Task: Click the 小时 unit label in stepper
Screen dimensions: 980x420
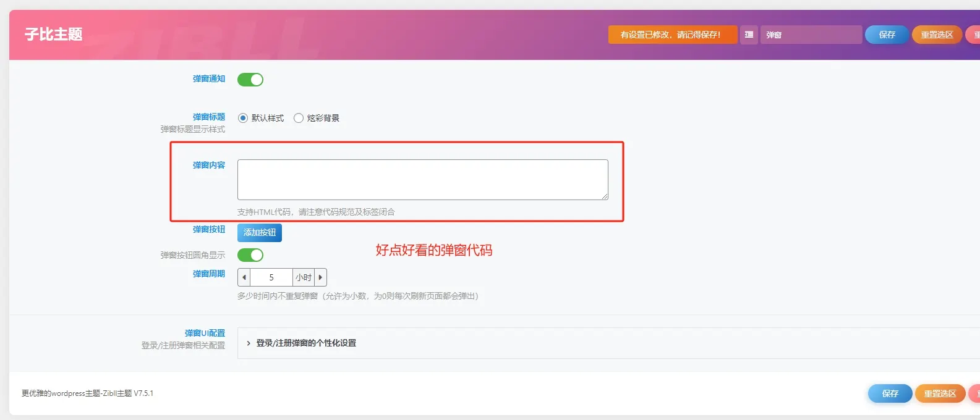Action: (x=304, y=277)
